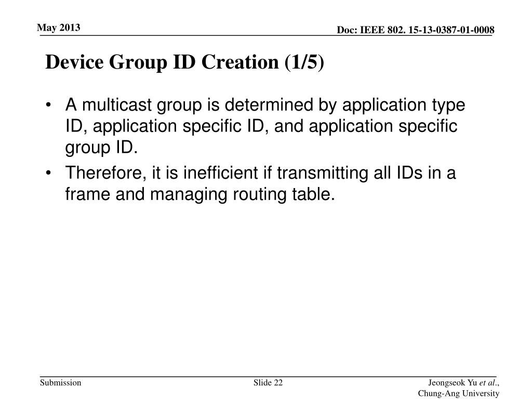Click the 'May 2013' date header
This screenshot has height=399, width=532.
58,28
